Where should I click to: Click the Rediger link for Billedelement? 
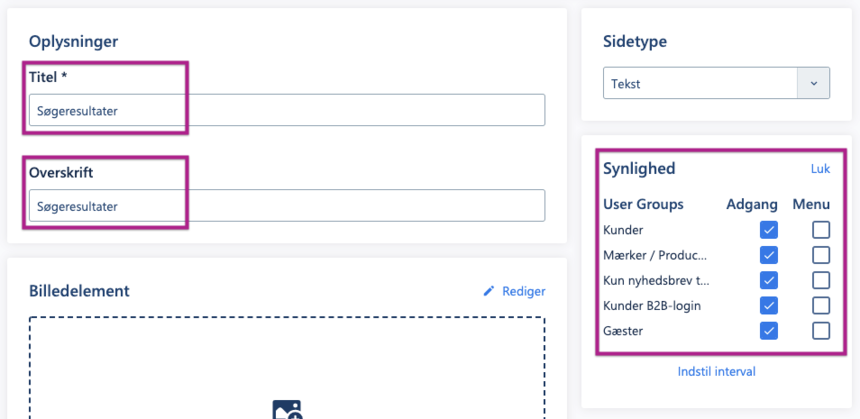pos(523,291)
